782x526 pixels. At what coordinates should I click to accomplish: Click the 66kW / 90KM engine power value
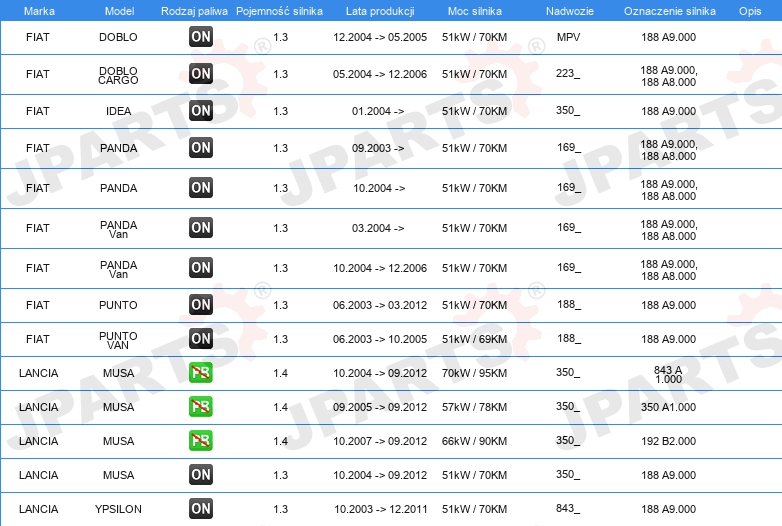click(474, 441)
